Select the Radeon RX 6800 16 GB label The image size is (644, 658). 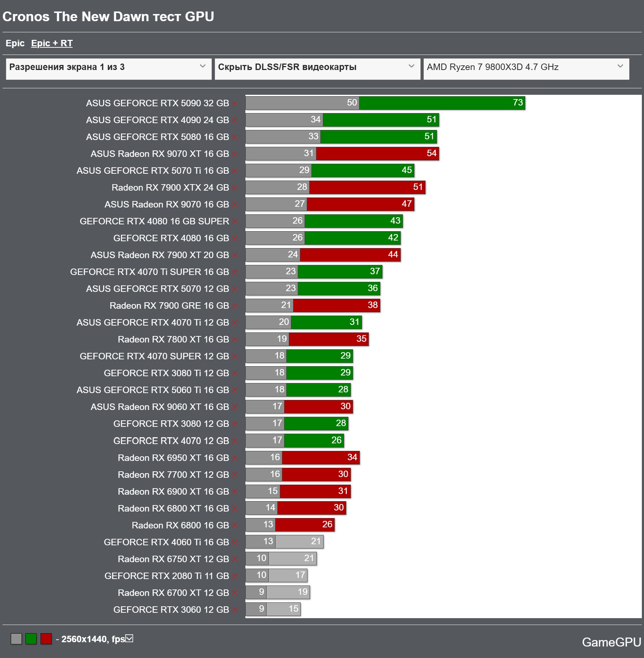point(180,526)
